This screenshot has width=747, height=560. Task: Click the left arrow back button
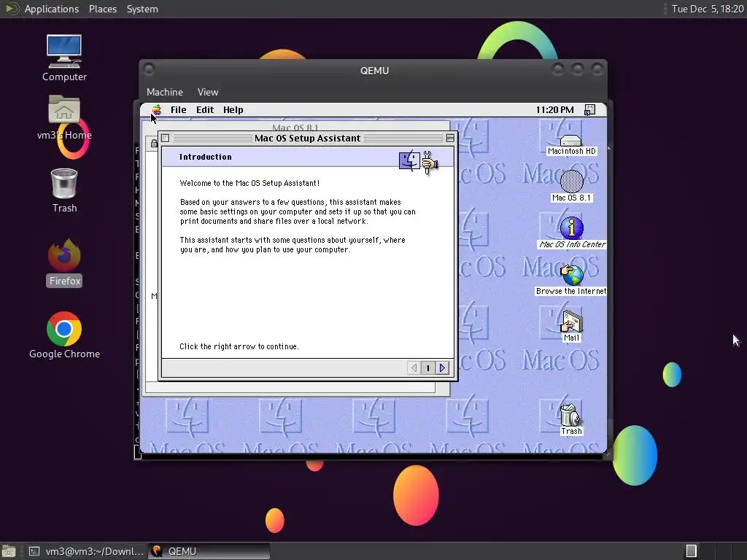414,367
